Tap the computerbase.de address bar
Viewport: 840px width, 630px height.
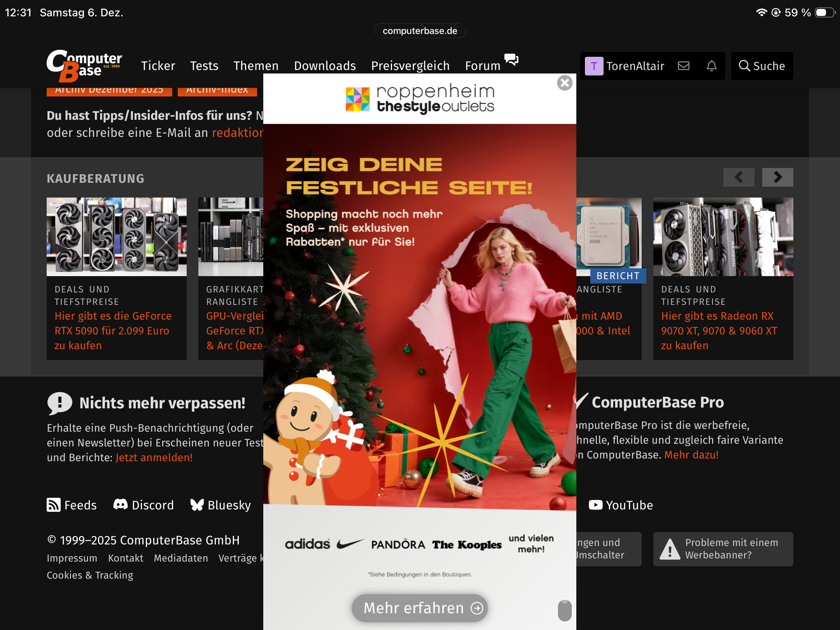(x=420, y=31)
